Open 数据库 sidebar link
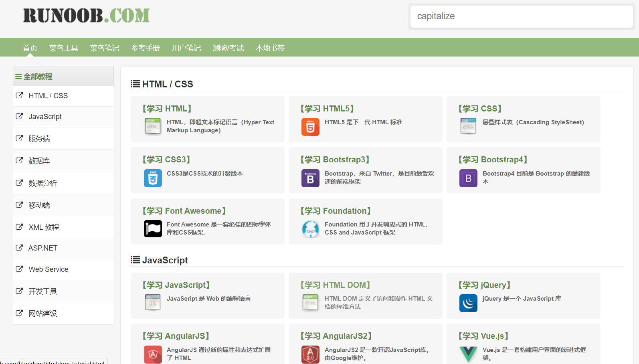Image resolution: width=639 pixels, height=364 pixels. (39, 161)
